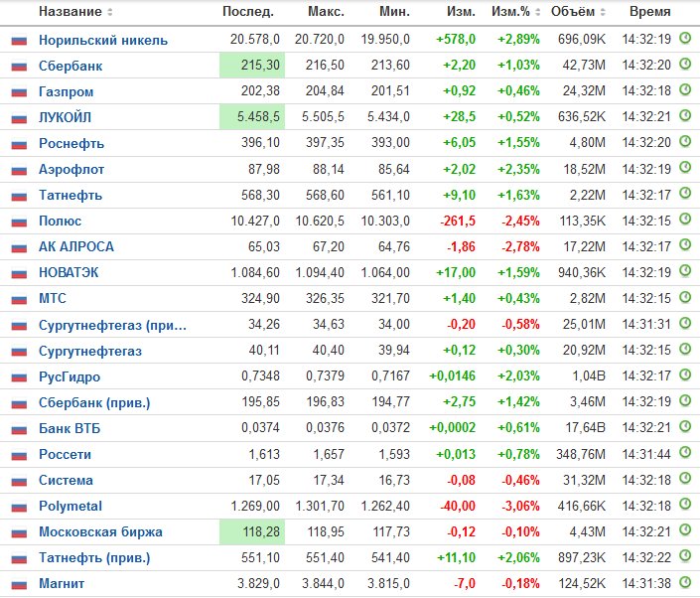This screenshot has width=700, height=598.
Task: Click the Russian flag beside Polymetal
Action: (x=19, y=507)
